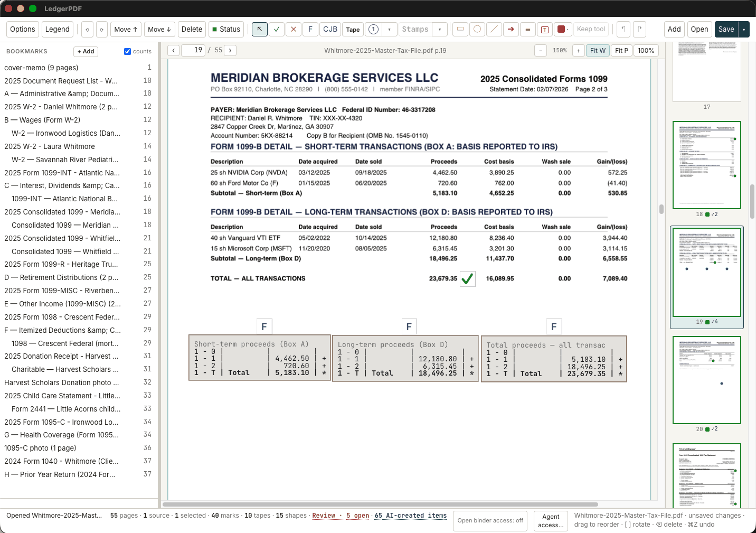Zoom out with the minus button
The image size is (756, 533).
[x=541, y=50]
